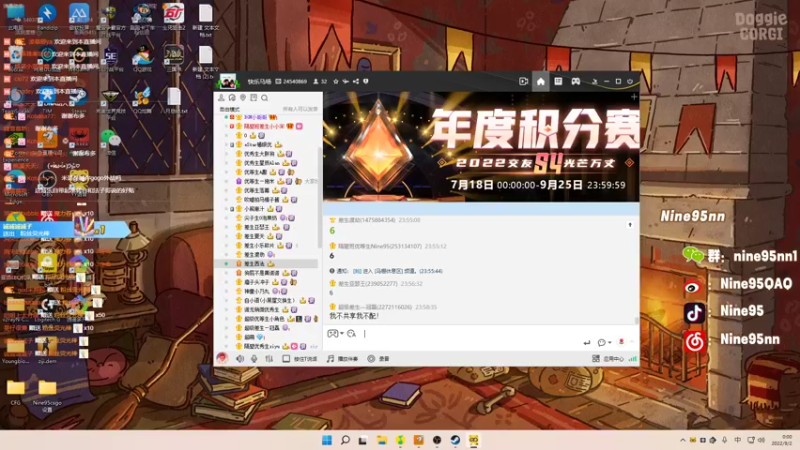Screen dimensions: 800x450
Task: Click the 中 input method indicator in the tray
Action: (x=737, y=440)
